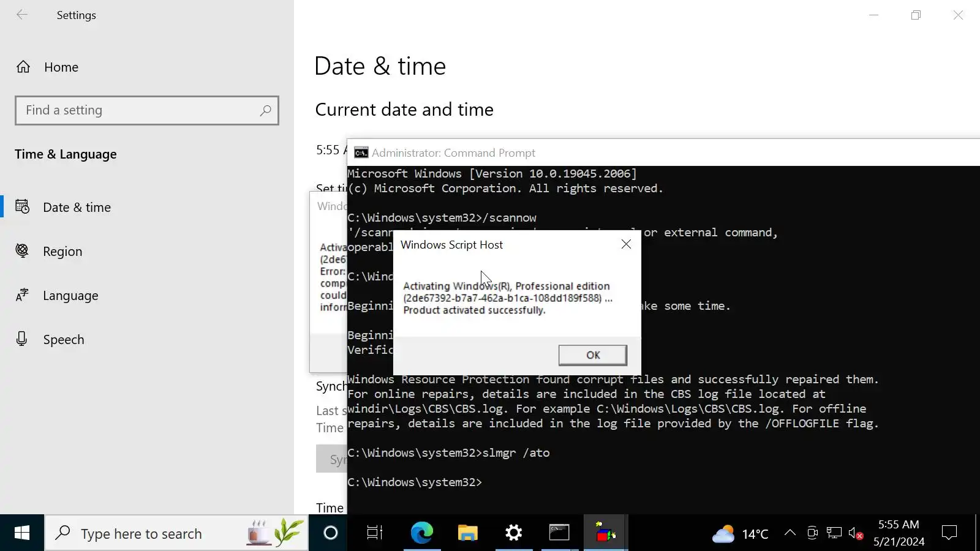The image size is (980, 551).
Task: Launch Microsoft Edge from taskbar
Action: tap(421, 533)
